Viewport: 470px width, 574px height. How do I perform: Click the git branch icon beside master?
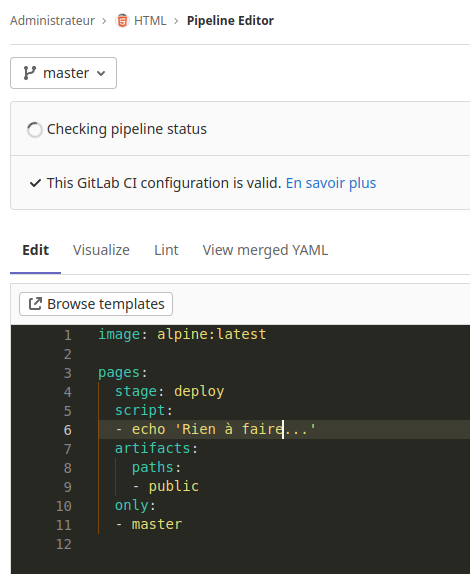point(29,73)
